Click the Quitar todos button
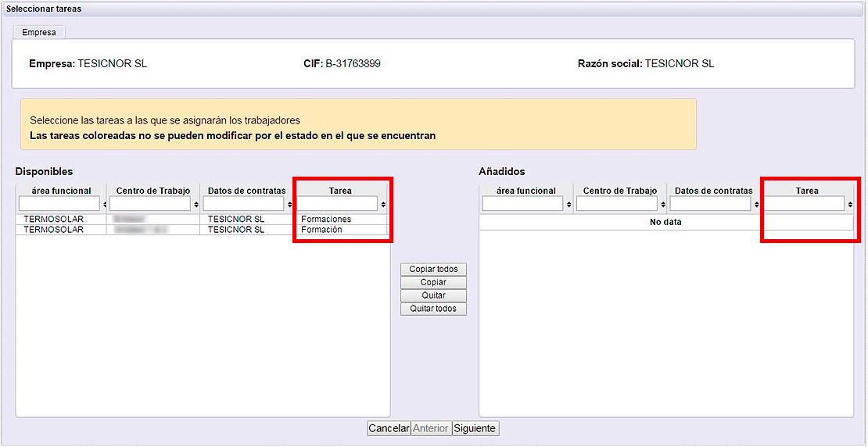The width and height of the screenshot is (868, 447). (x=433, y=309)
